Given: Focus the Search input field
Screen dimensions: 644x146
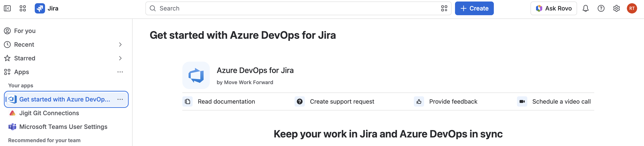Looking at the screenshot, I should tap(298, 9).
